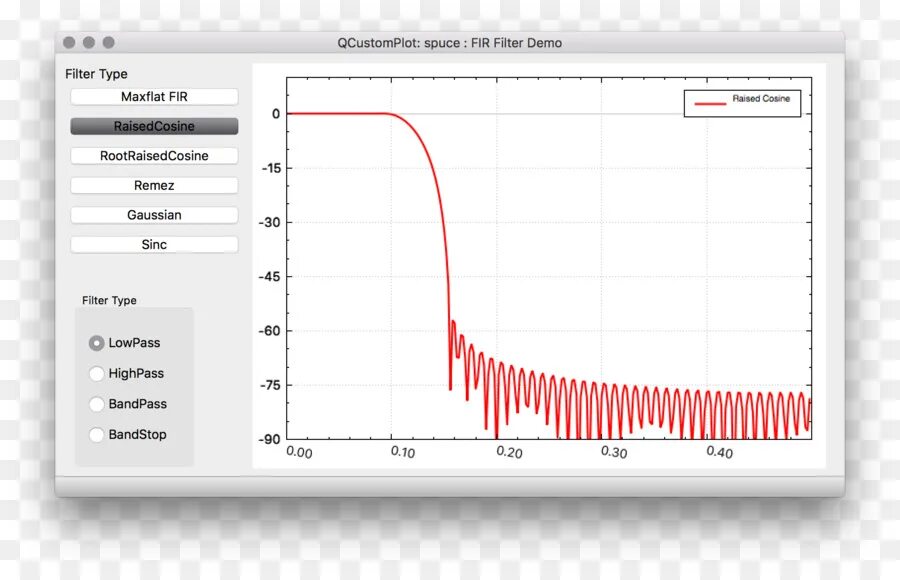Screen dimensions: 900x580
Task: Select the RaisedCosine filter type
Action: click(x=153, y=126)
